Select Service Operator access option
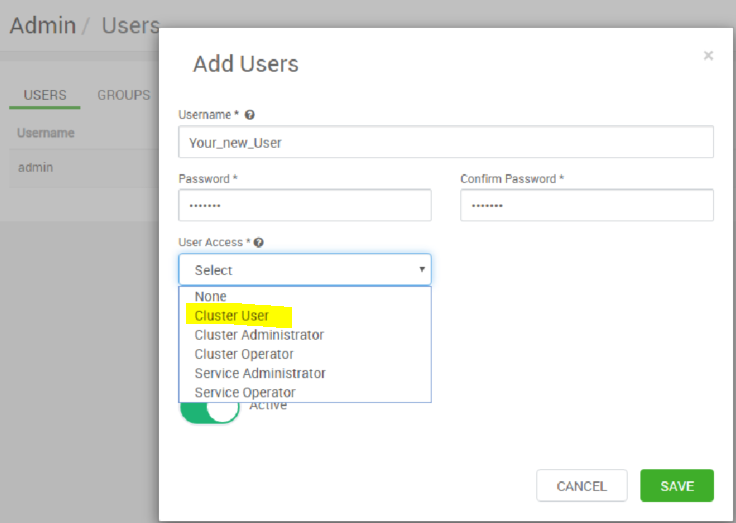The image size is (736, 523). coord(245,392)
